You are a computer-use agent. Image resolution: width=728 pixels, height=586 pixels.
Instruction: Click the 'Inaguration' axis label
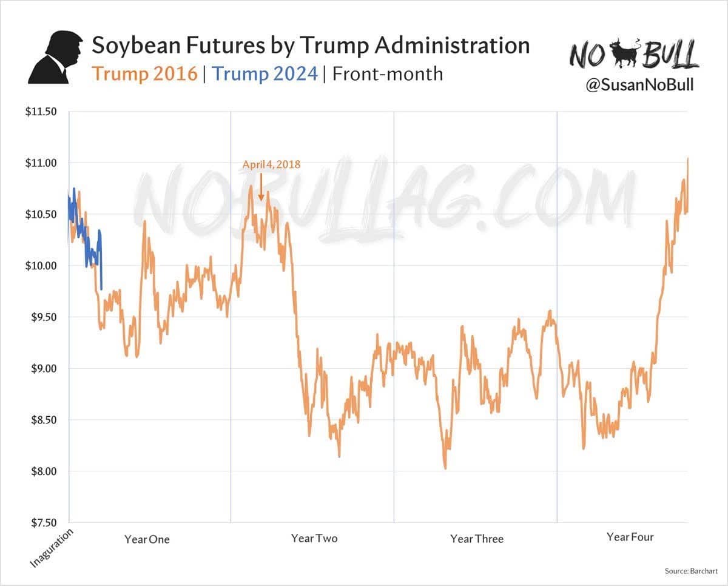[53, 548]
